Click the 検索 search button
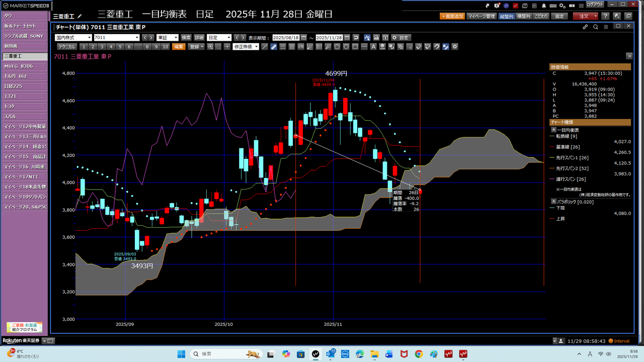 tap(186, 38)
